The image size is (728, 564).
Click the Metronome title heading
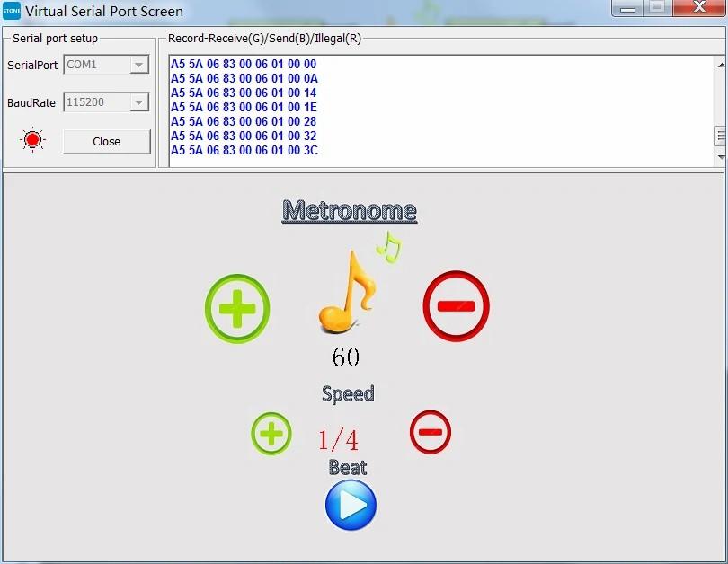[x=349, y=211]
